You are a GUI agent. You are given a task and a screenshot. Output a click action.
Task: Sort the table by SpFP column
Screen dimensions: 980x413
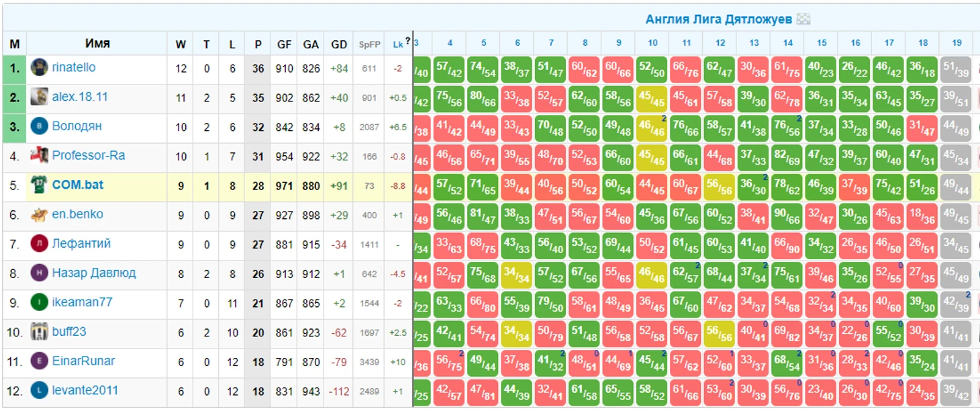(x=369, y=44)
